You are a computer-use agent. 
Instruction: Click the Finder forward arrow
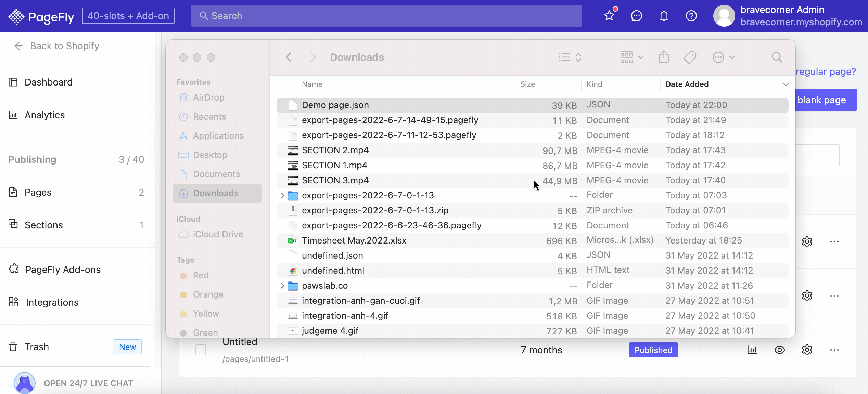coord(312,57)
